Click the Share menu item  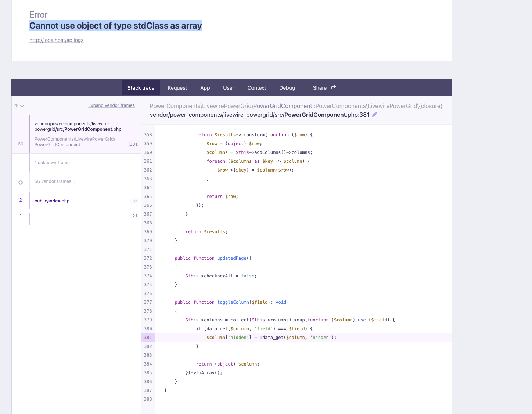coord(319,88)
